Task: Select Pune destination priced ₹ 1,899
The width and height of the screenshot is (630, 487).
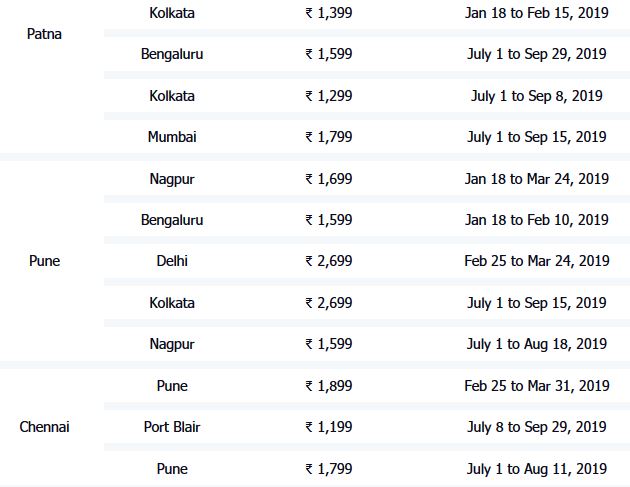Action: [172, 386]
